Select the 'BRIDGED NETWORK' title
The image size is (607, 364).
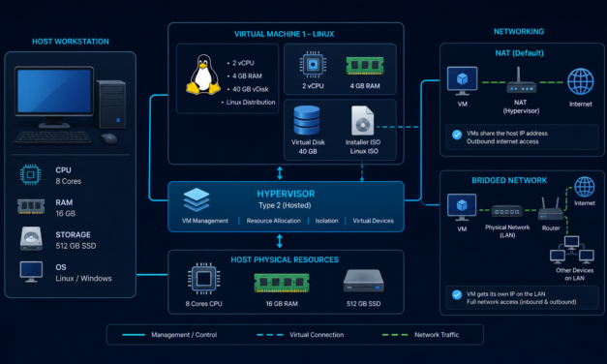tap(509, 180)
